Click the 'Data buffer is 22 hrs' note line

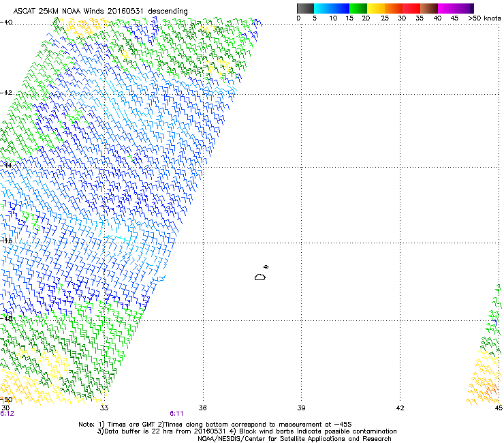[247, 431]
